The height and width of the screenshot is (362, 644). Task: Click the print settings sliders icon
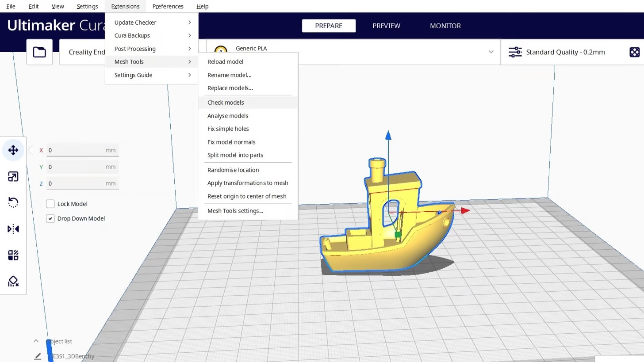(x=515, y=52)
